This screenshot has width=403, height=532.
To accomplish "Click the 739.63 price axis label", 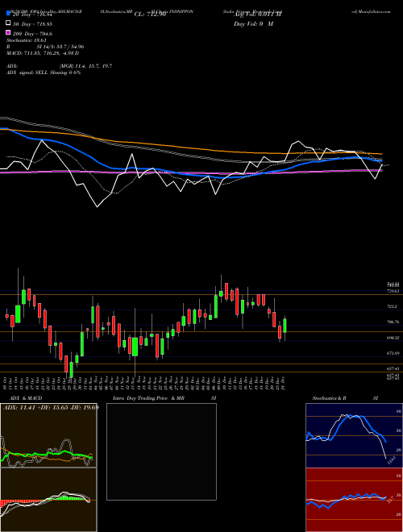I will tap(393, 291).
